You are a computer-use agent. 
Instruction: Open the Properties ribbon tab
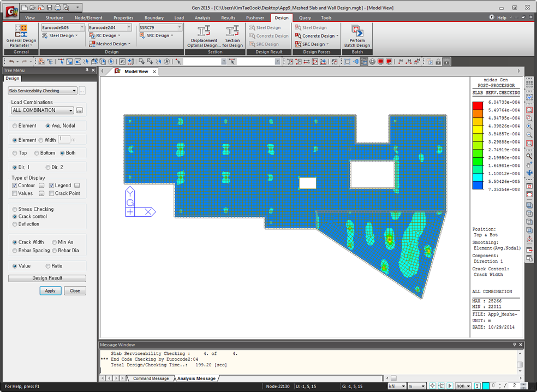[123, 18]
